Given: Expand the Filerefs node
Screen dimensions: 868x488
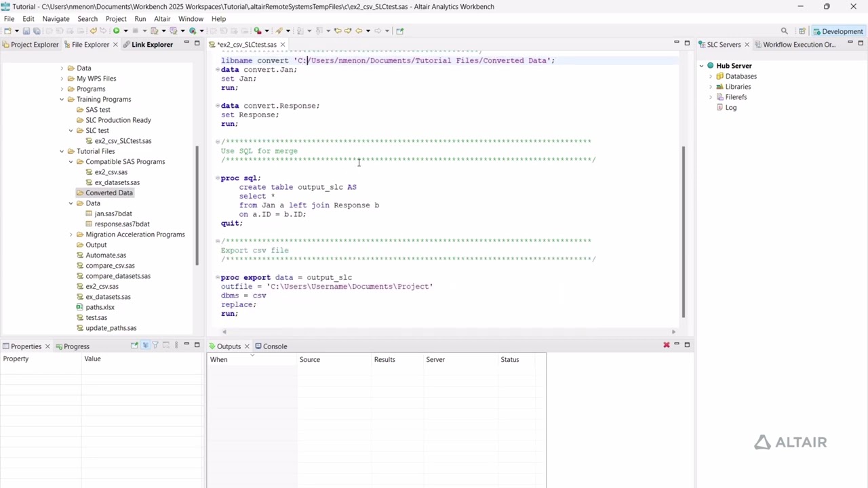Looking at the screenshot, I should tap(711, 97).
